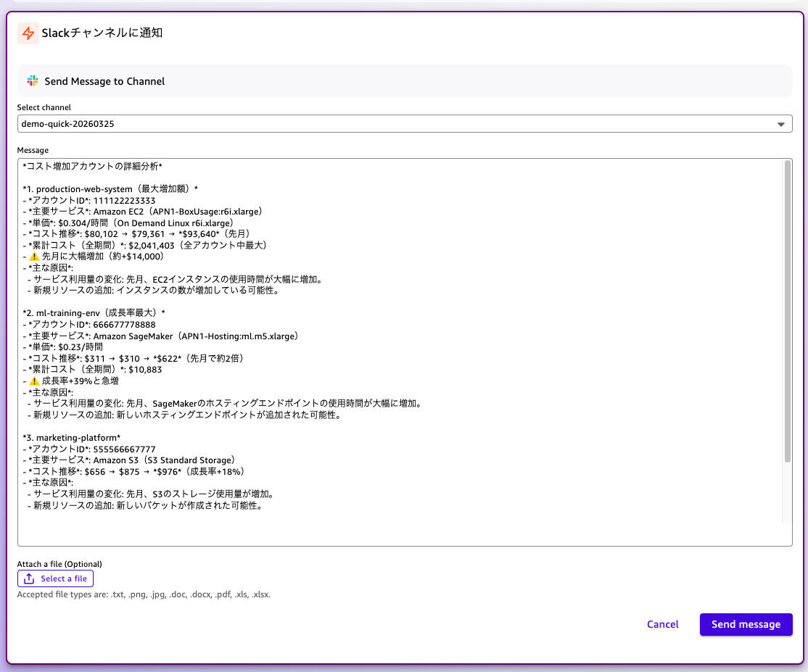Click the marketing-platform heading in message

(71, 438)
